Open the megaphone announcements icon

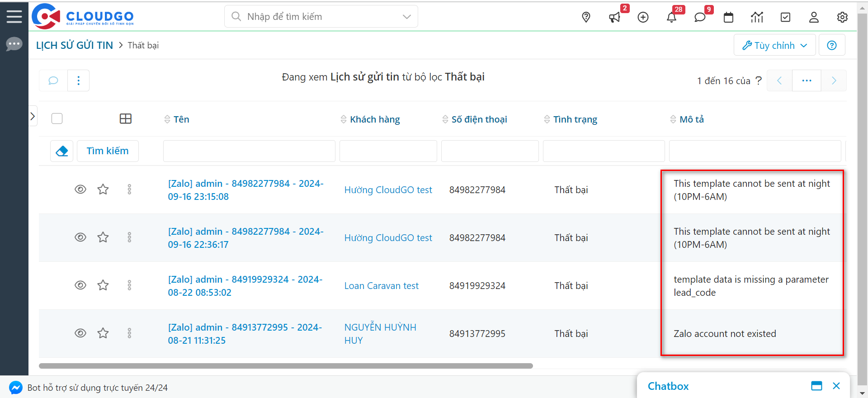click(x=614, y=17)
